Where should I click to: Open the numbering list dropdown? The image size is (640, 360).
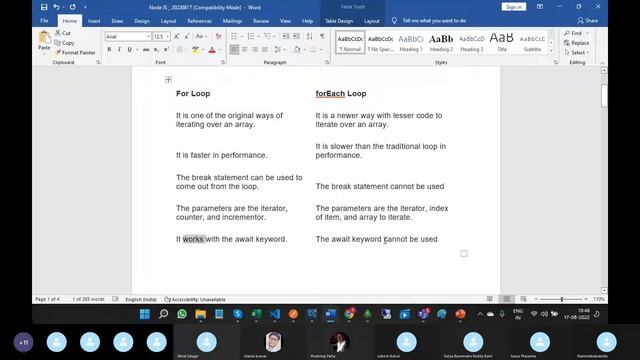259,36
